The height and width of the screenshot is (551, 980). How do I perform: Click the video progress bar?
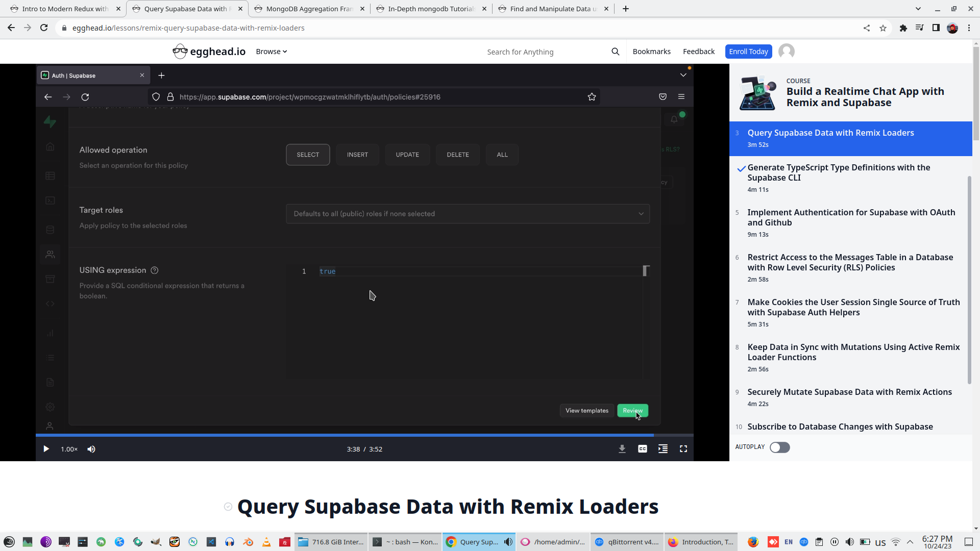pyautogui.click(x=357, y=435)
